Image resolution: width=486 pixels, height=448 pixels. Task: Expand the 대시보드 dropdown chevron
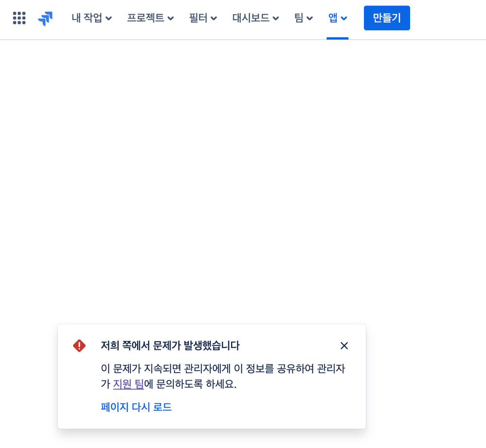point(276,18)
